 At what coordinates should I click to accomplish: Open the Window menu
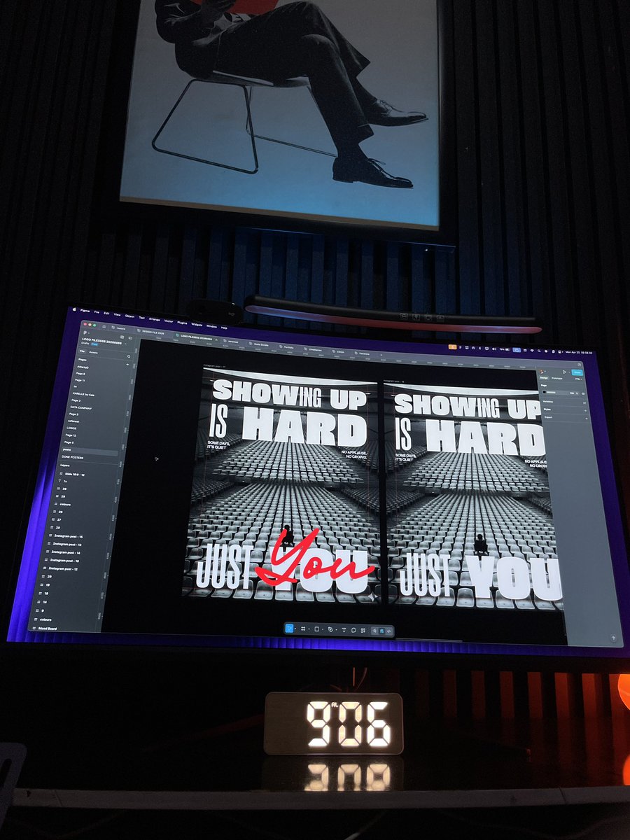click(x=211, y=326)
